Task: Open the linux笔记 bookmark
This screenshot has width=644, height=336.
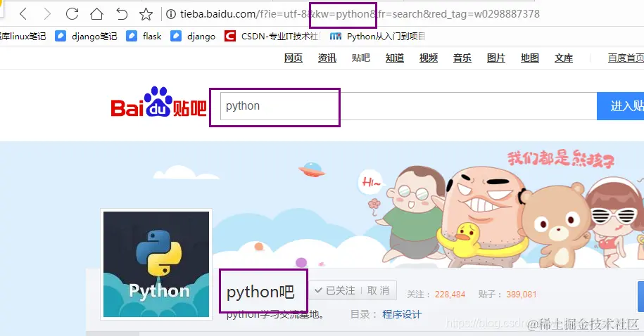Action: click(23, 37)
